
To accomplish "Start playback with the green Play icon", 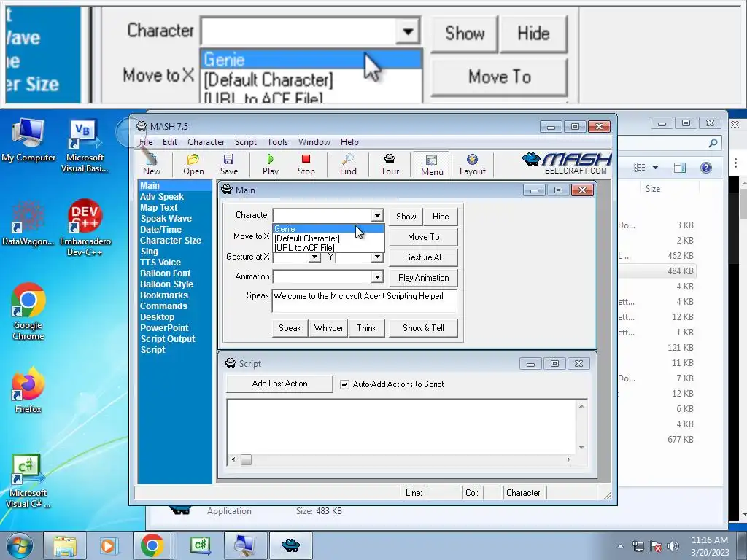I will point(271,164).
